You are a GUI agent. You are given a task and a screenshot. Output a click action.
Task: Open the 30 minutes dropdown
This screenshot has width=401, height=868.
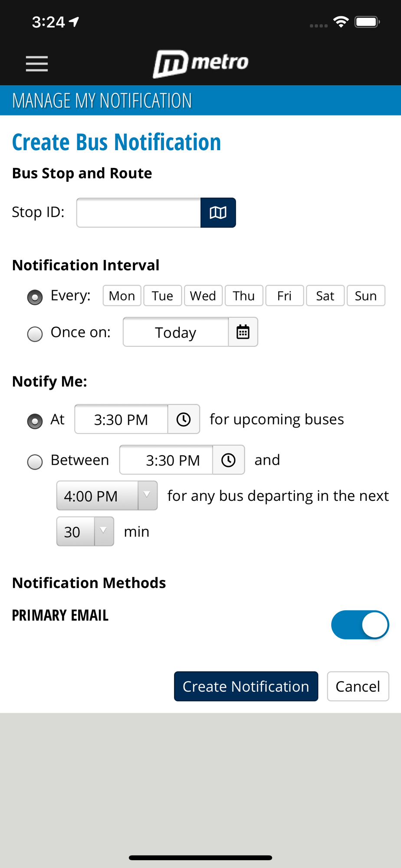[85, 531]
